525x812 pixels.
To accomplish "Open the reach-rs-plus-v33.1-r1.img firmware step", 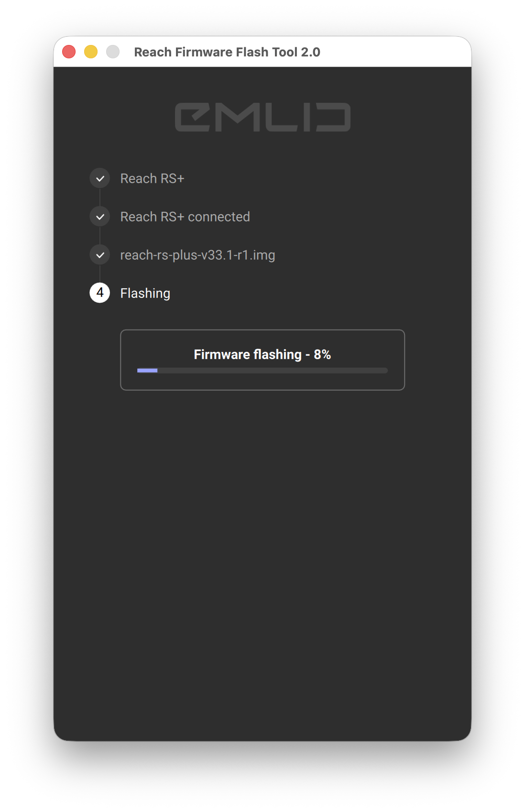I will click(197, 255).
